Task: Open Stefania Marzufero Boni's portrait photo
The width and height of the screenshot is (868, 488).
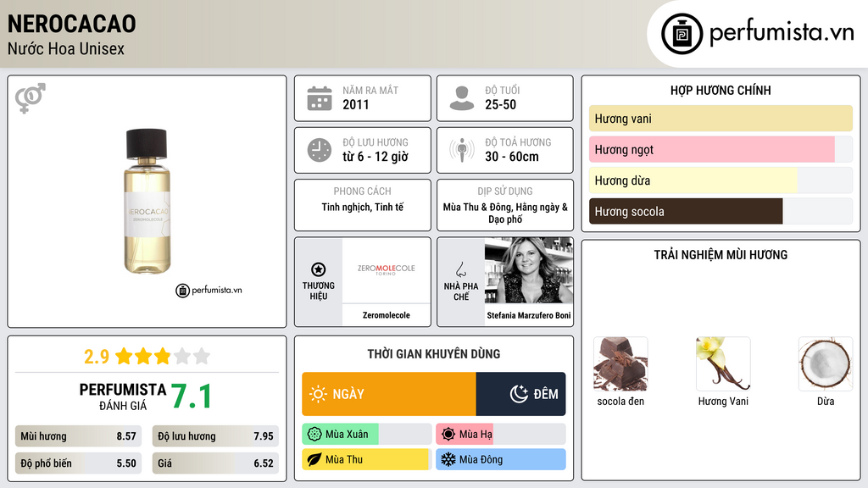Action: point(529,270)
